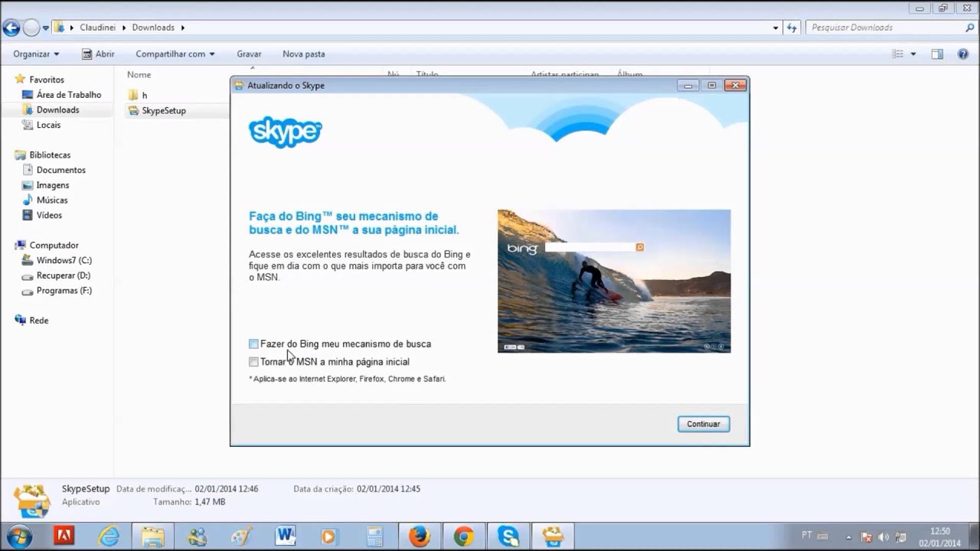Viewport: 980px width, 551px height.
Task: Open Paint from the taskbar
Action: click(x=241, y=536)
